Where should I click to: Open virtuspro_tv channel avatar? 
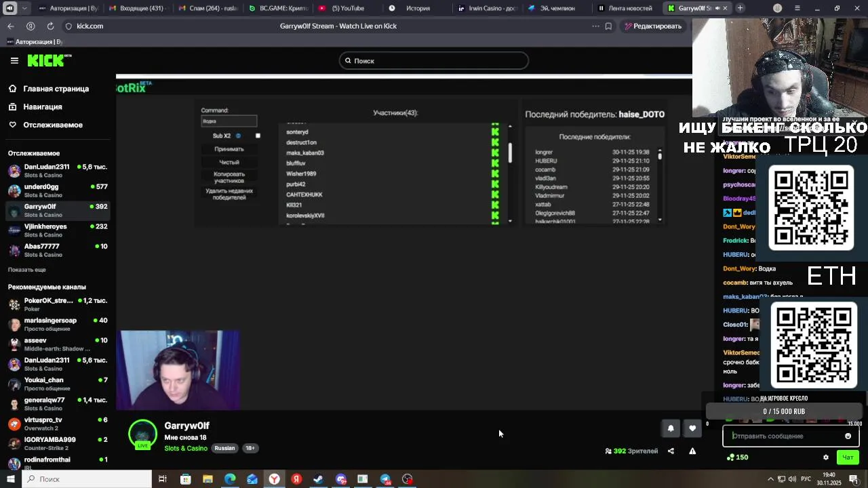(x=14, y=424)
